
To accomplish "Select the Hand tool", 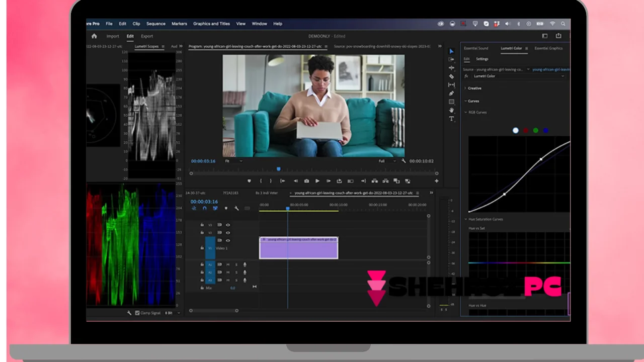I will pyautogui.click(x=451, y=110).
